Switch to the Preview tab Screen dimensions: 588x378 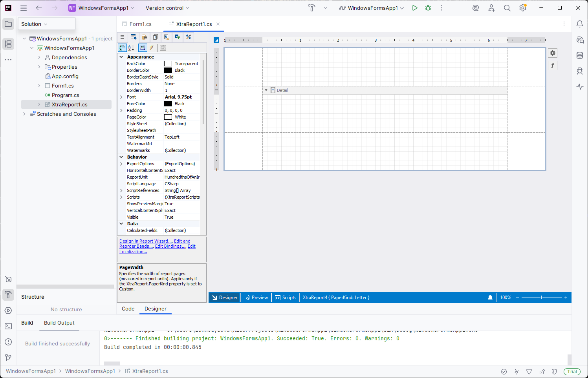[256, 297]
